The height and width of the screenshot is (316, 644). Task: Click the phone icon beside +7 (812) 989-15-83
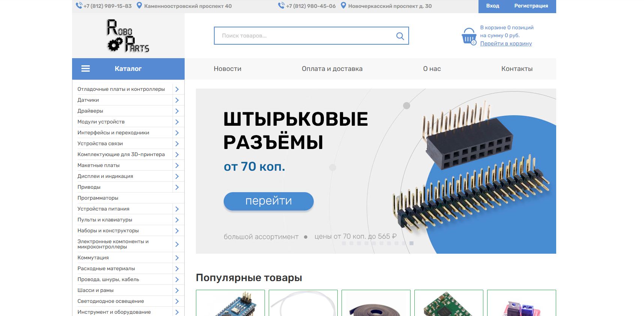click(79, 6)
